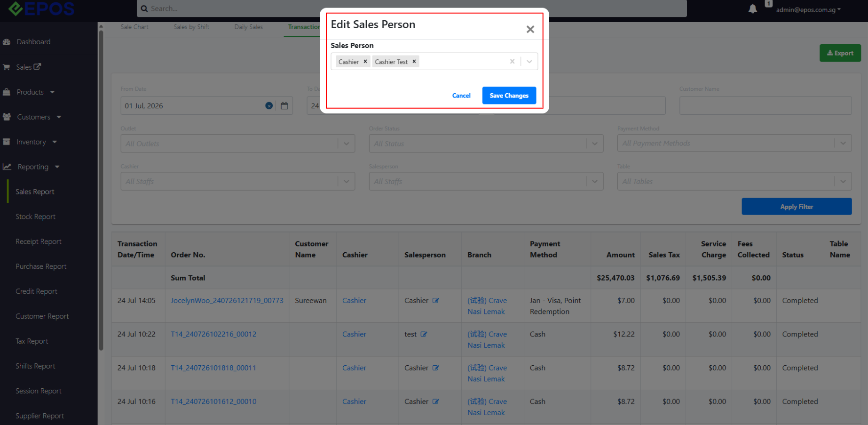Open order T14_240726101818_00011
The height and width of the screenshot is (425, 868).
click(x=213, y=368)
